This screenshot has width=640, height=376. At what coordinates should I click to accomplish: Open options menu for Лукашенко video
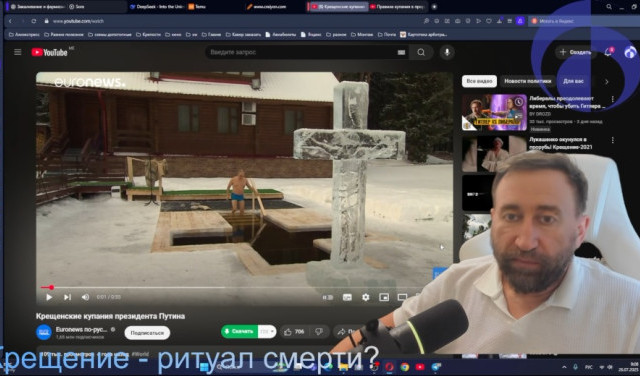click(x=613, y=140)
